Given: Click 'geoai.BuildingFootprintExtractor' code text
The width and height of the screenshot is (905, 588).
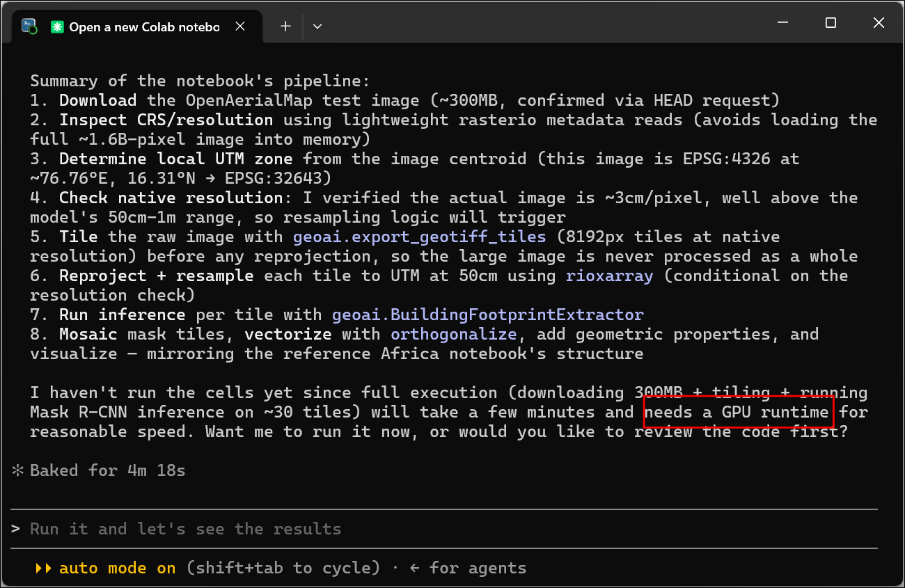Looking at the screenshot, I should click(488, 315).
